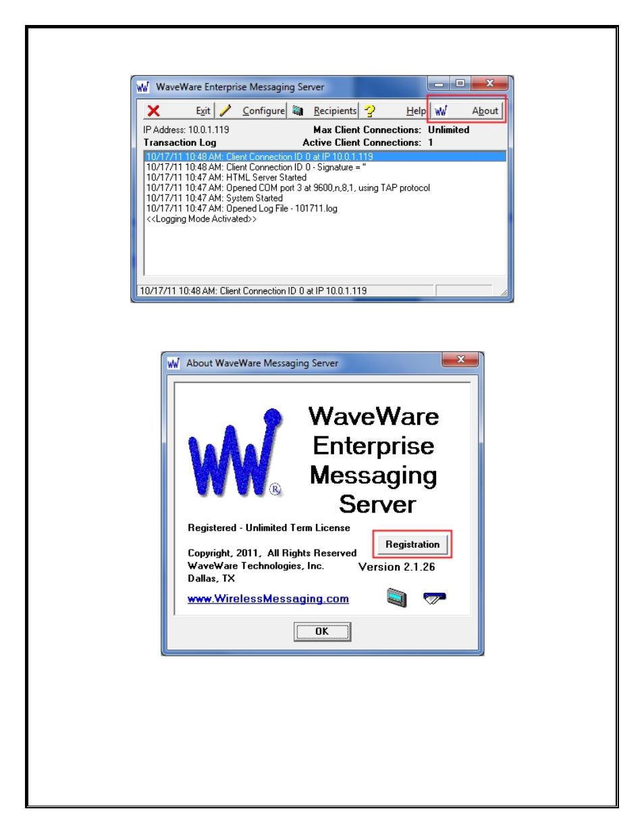644x834 pixels.
Task: Select log row 'Client Connection ID 0 - Signature'
Action: [x=325, y=167]
